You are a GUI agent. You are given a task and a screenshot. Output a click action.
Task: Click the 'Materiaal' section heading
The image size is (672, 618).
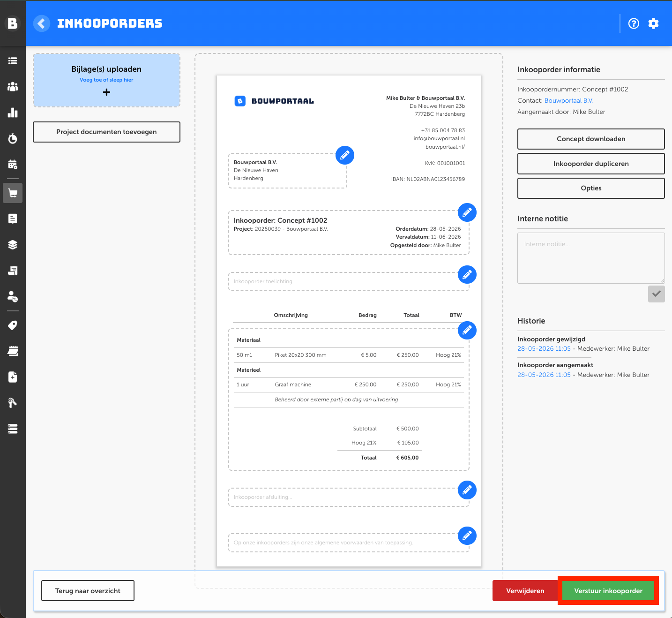248,340
